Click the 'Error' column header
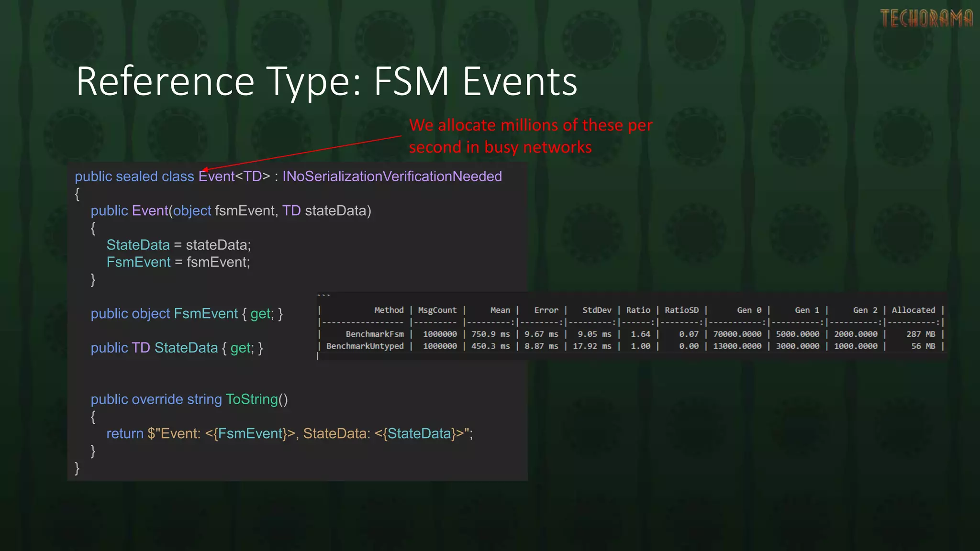Viewport: 980px width, 551px height. 546,310
